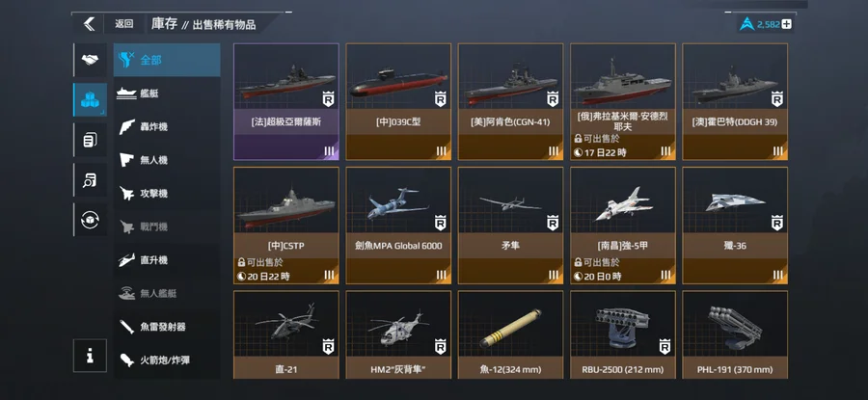This screenshot has width=868, height=400.
Task: Choose the 劍魚MPA Global 6000 aircraft card
Action: [x=398, y=226]
